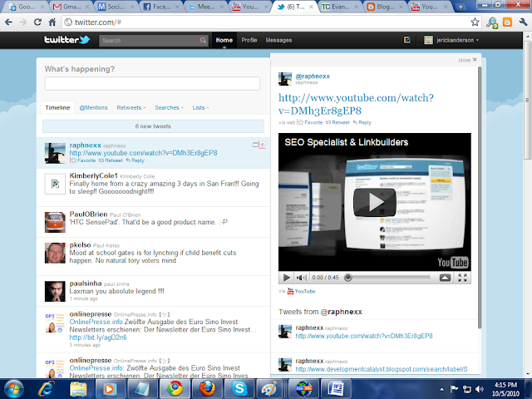532x399 pixels.
Task: Select the Timeline tab
Action: coord(57,107)
